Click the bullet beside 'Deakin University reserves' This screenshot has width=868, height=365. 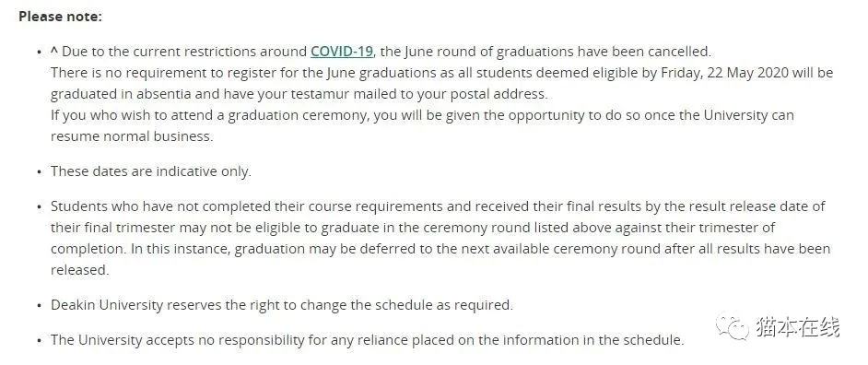click(x=39, y=306)
